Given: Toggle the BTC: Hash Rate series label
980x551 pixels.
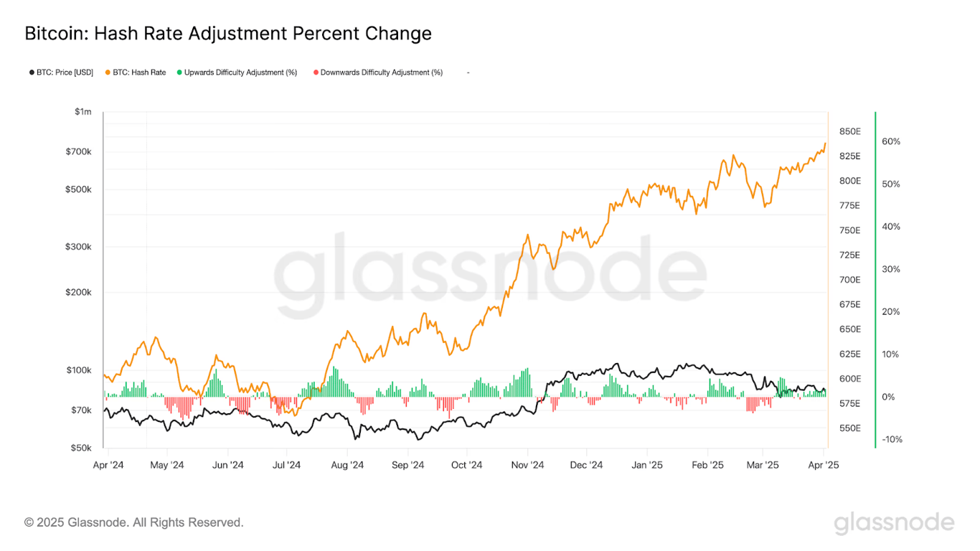Looking at the screenshot, I should point(139,72).
